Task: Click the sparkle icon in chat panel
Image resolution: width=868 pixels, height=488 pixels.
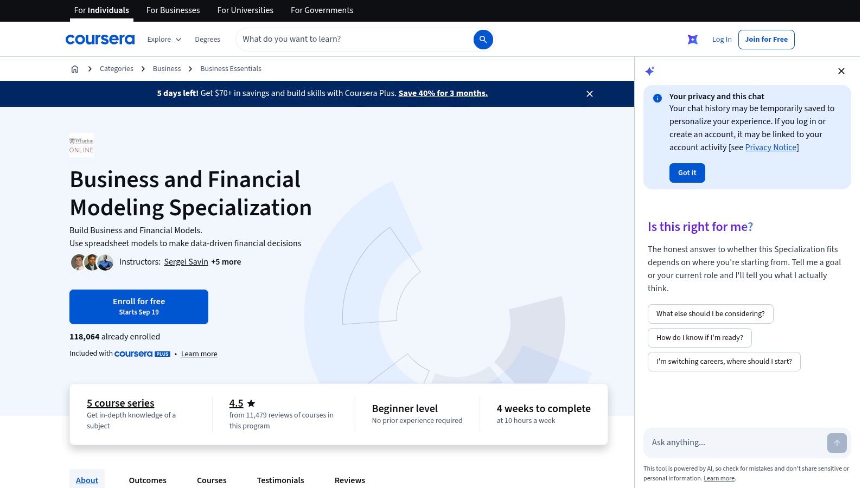Action: pyautogui.click(x=650, y=71)
